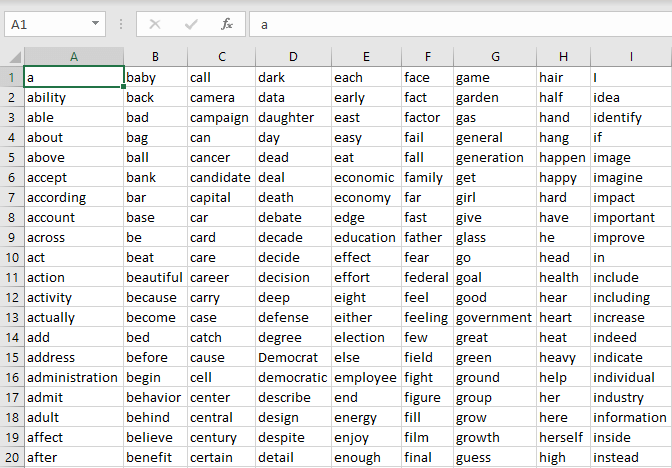This screenshot has width=672, height=468.
Task: Click cell containing 'according'
Action: (74, 197)
